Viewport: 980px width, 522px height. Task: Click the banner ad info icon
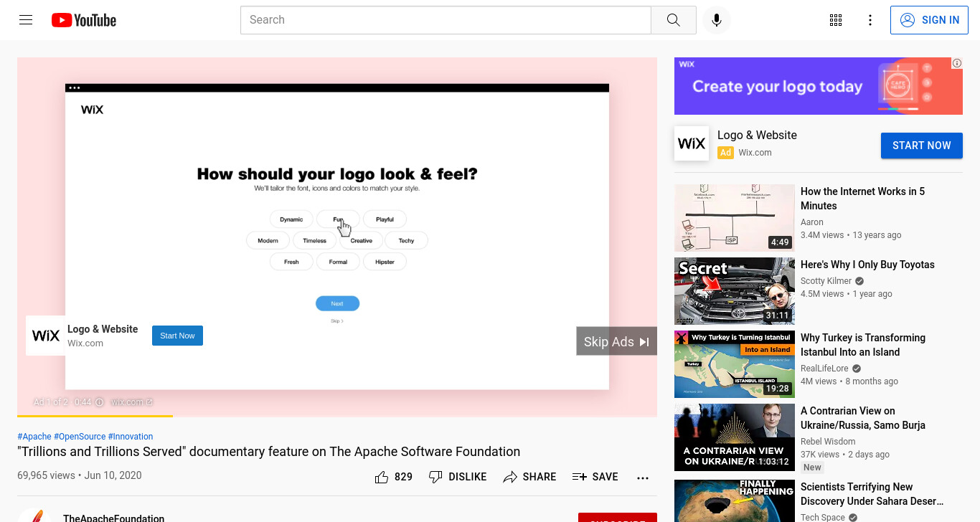tap(957, 63)
